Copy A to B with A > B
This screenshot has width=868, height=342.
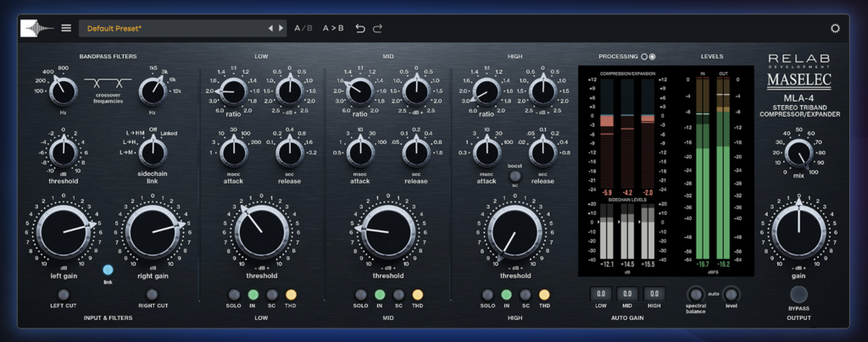(x=333, y=28)
